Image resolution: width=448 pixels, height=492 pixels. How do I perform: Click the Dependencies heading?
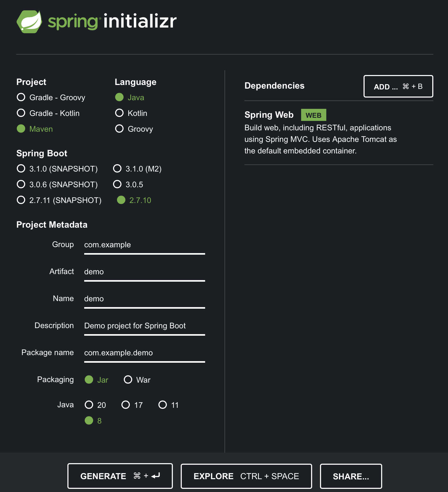pos(274,86)
